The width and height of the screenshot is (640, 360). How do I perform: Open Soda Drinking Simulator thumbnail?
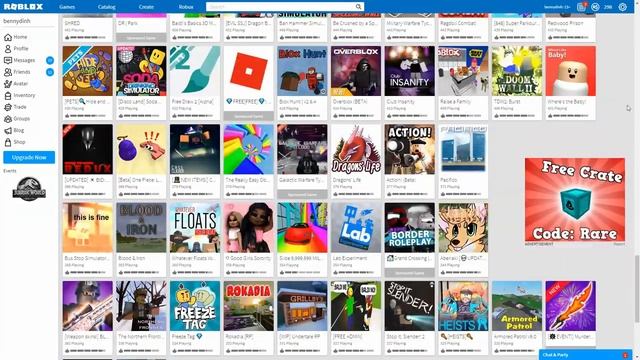click(141, 71)
